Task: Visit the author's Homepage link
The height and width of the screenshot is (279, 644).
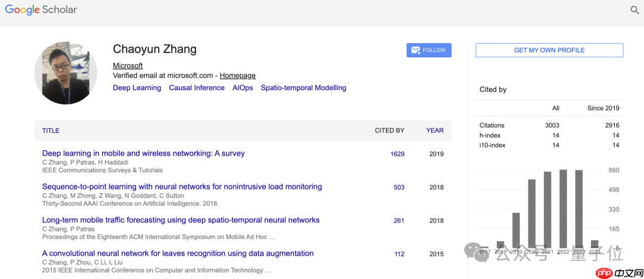Action: 237,76
